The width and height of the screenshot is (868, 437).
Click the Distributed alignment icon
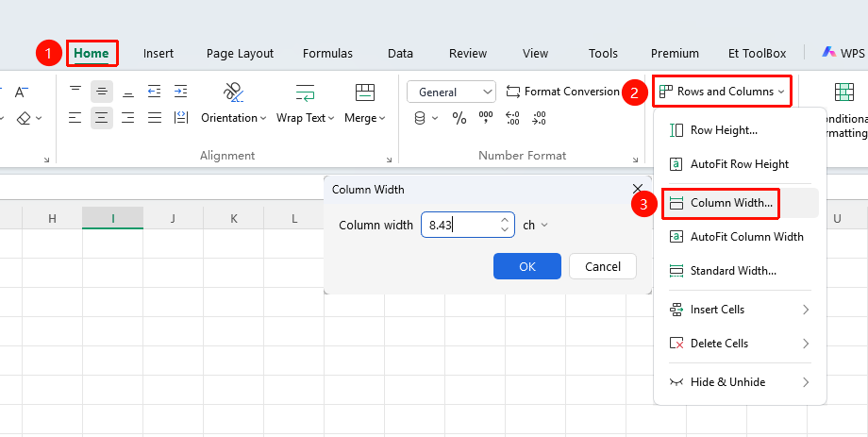point(181,117)
